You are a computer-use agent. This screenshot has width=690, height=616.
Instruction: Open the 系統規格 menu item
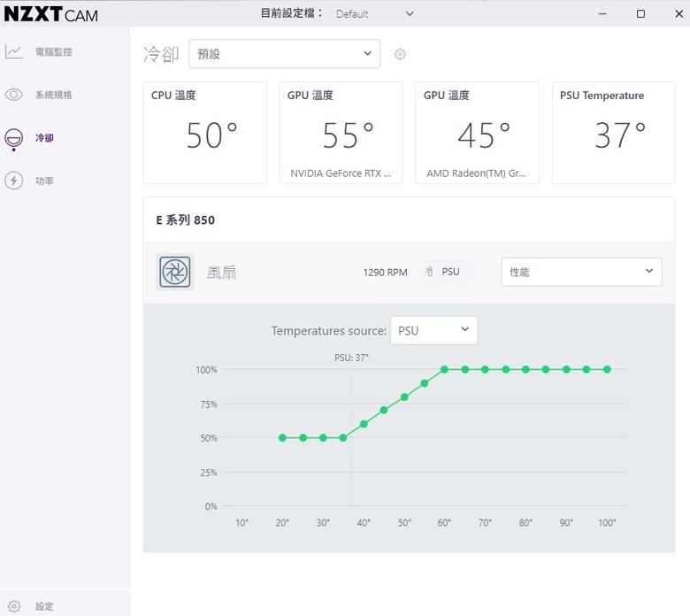click(54, 95)
